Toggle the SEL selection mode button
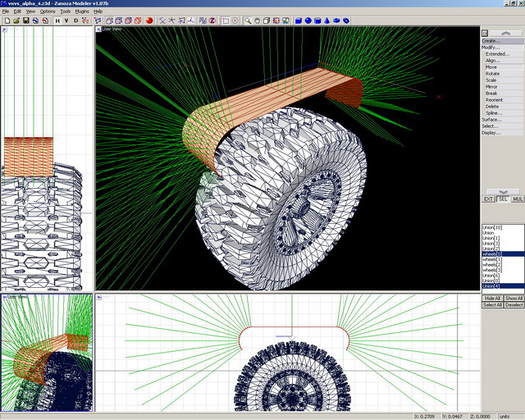 tap(502, 199)
